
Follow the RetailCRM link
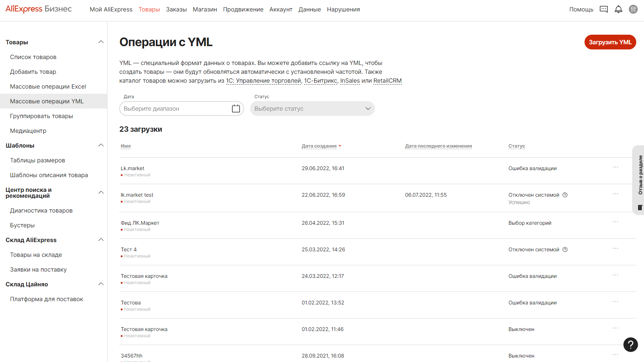[x=387, y=81]
